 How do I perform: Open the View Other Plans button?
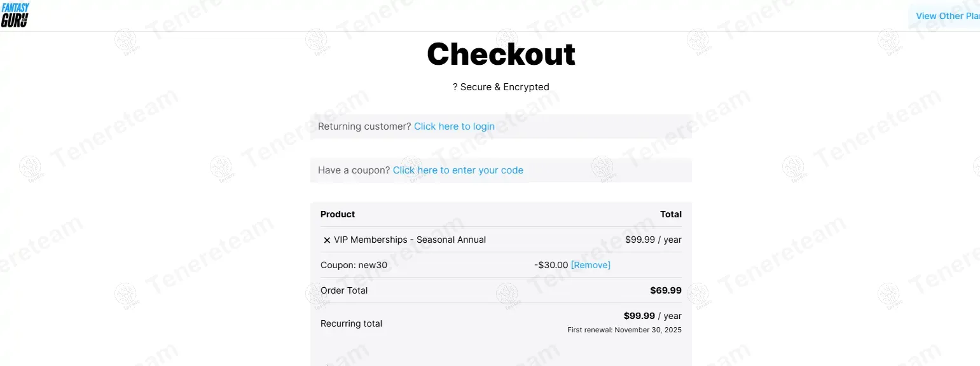point(947,16)
